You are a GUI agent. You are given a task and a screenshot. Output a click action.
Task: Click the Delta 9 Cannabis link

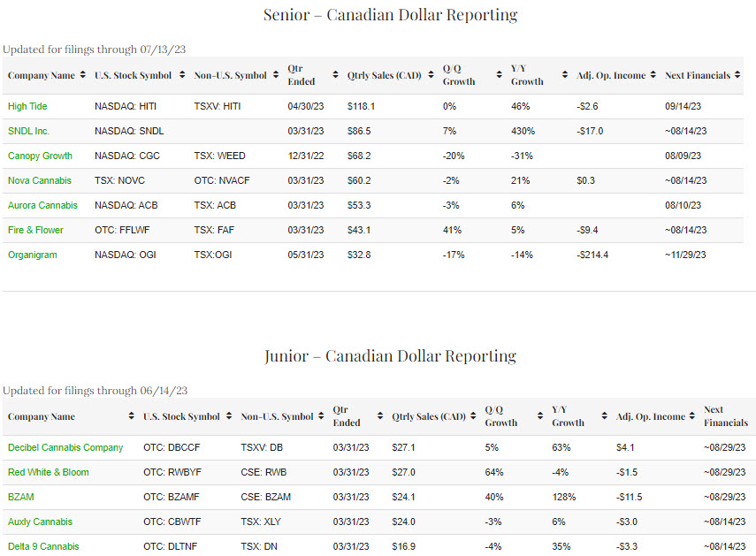click(x=43, y=546)
